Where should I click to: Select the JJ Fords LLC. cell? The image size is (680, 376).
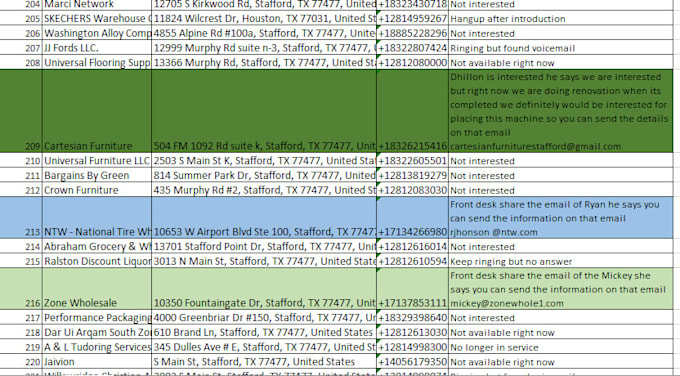[97, 48]
